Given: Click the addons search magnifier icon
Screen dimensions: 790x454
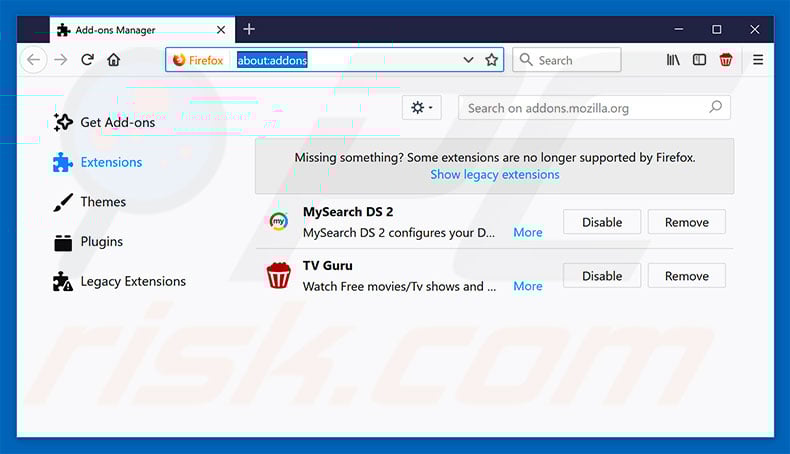Looking at the screenshot, I should click(715, 107).
